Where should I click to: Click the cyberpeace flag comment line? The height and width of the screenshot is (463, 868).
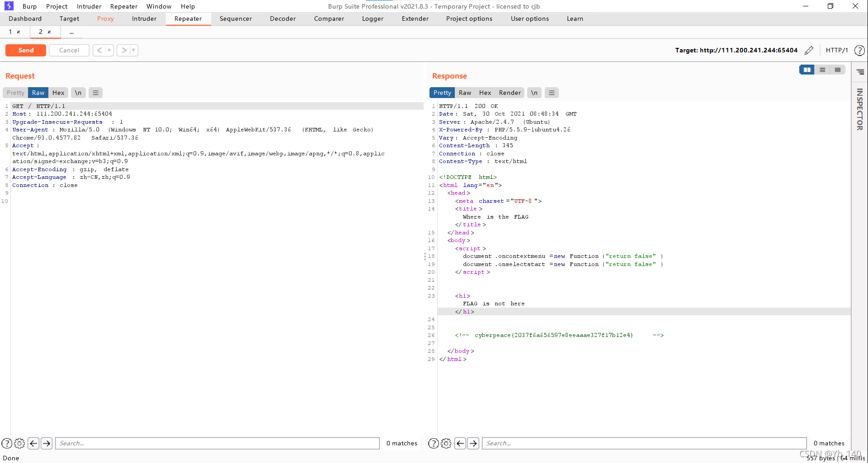559,335
